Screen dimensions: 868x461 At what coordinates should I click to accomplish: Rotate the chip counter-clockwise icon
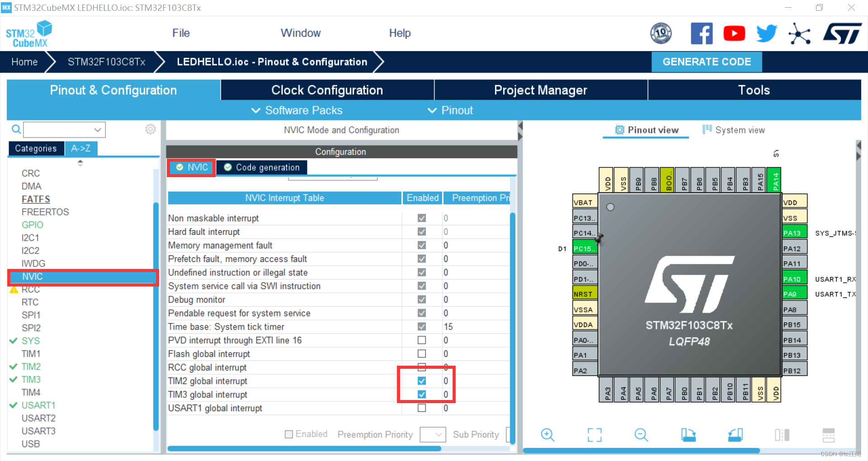tap(735, 435)
